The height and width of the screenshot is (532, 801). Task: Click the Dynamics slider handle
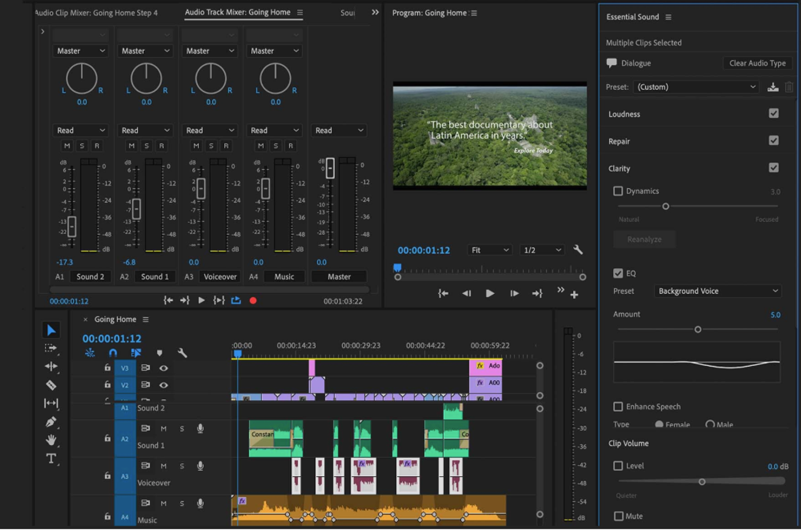666,206
